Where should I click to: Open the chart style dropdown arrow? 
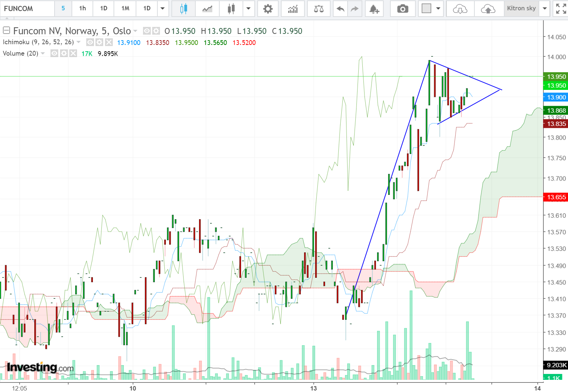pos(248,8)
